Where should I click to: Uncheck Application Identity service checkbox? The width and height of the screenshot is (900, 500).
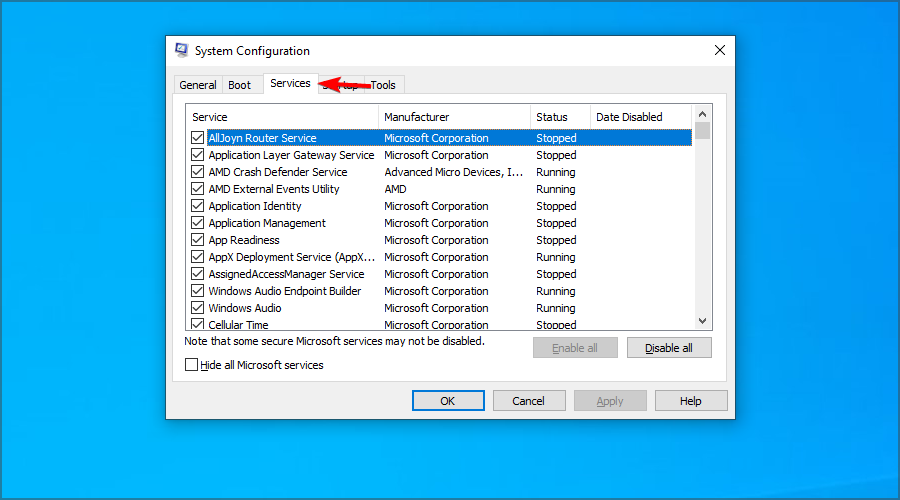[x=197, y=206]
